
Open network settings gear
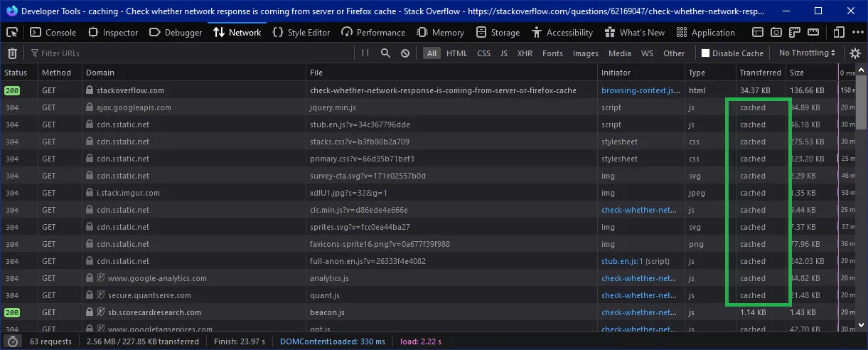click(x=855, y=53)
